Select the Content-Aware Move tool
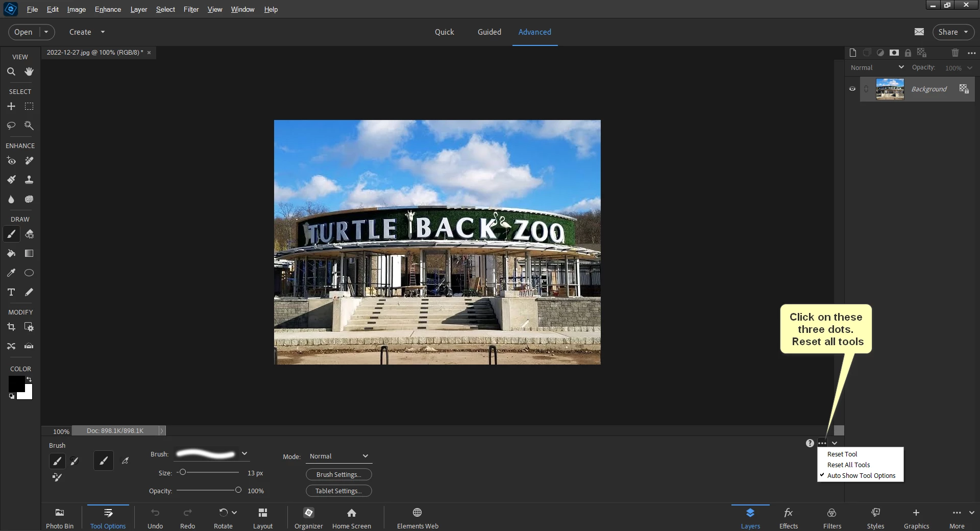980x531 pixels. point(11,346)
